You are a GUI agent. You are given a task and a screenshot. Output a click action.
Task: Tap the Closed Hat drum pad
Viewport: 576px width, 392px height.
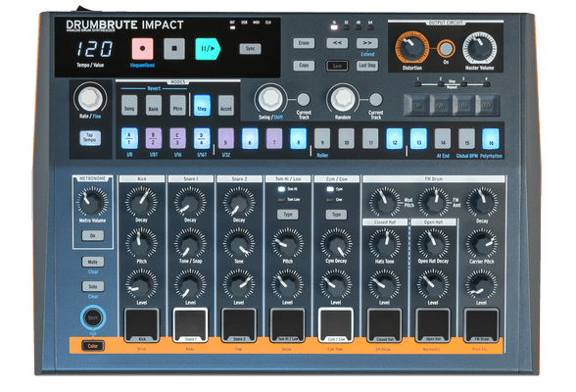coord(385,325)
